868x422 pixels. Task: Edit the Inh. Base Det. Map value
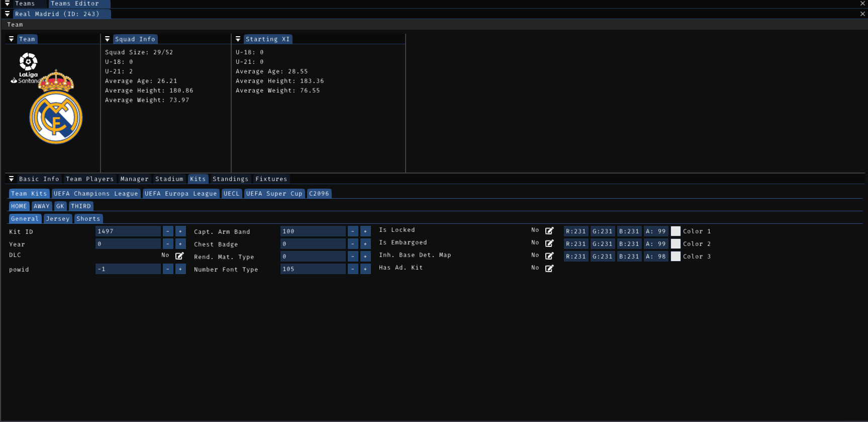(x=549, y=256)
